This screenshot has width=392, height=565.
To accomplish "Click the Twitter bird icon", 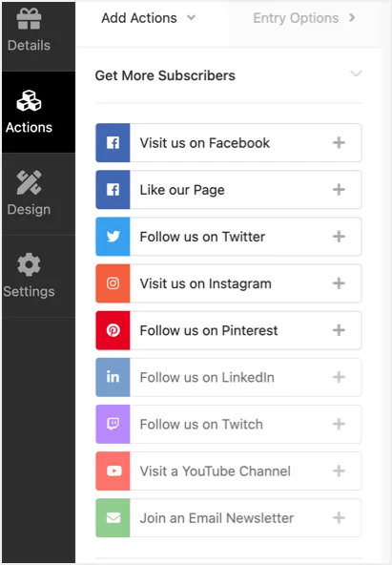I will [x=113, y=237].
